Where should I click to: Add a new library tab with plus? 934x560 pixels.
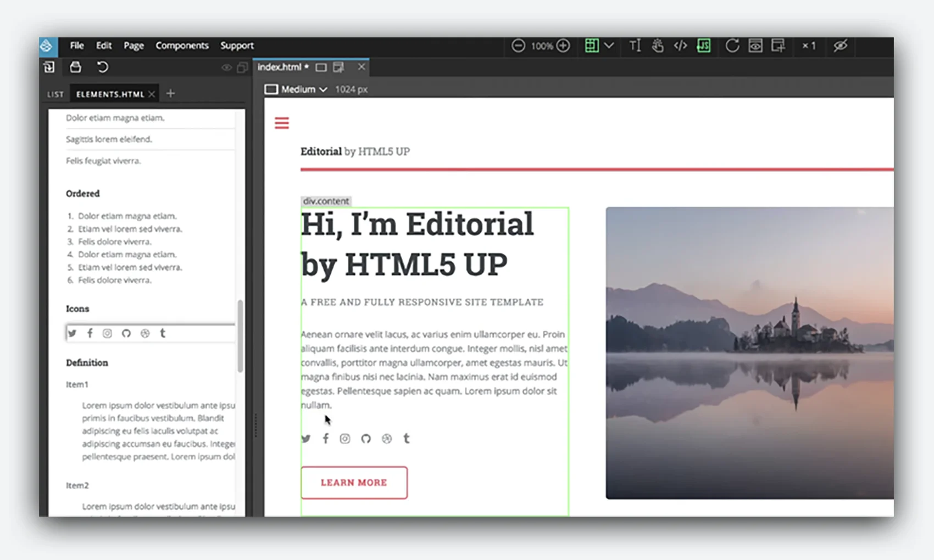[x=170, y=94]
